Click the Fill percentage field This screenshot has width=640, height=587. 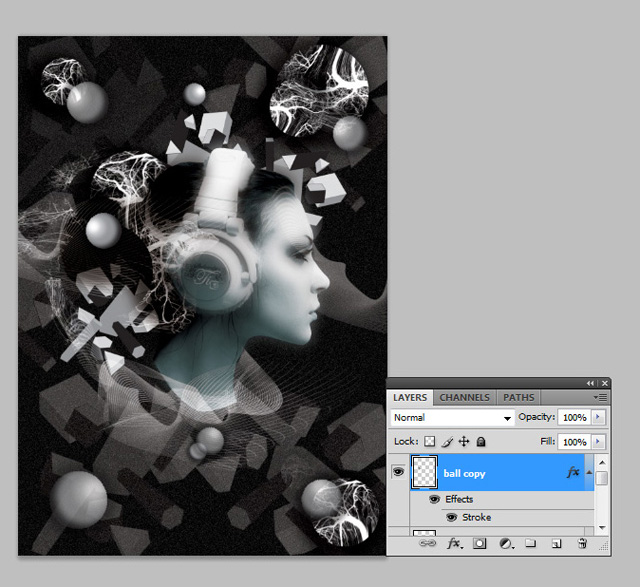pyautogui.click(x=573, y=441)
